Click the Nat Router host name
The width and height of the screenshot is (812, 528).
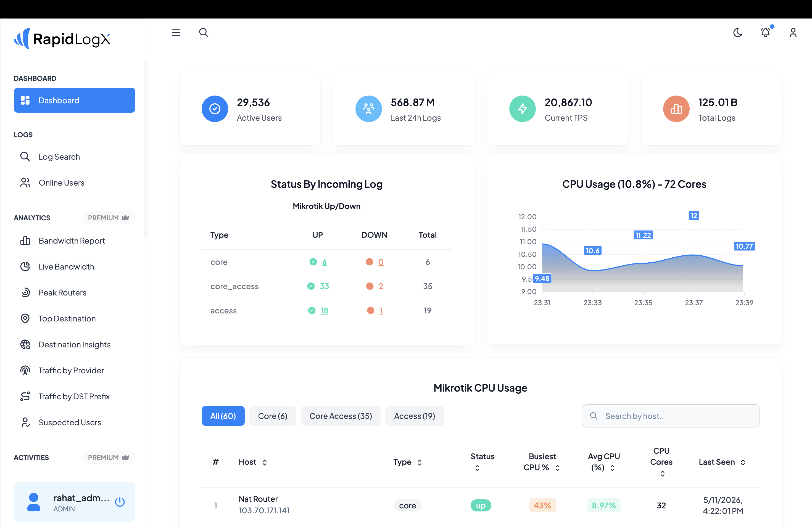(258, 499)
